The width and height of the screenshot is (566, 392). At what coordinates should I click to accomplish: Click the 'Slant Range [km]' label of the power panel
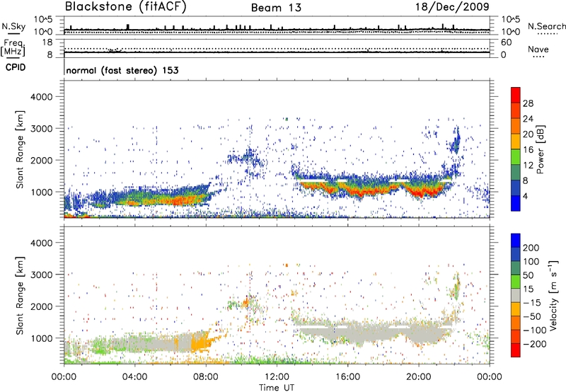(20, 149)
